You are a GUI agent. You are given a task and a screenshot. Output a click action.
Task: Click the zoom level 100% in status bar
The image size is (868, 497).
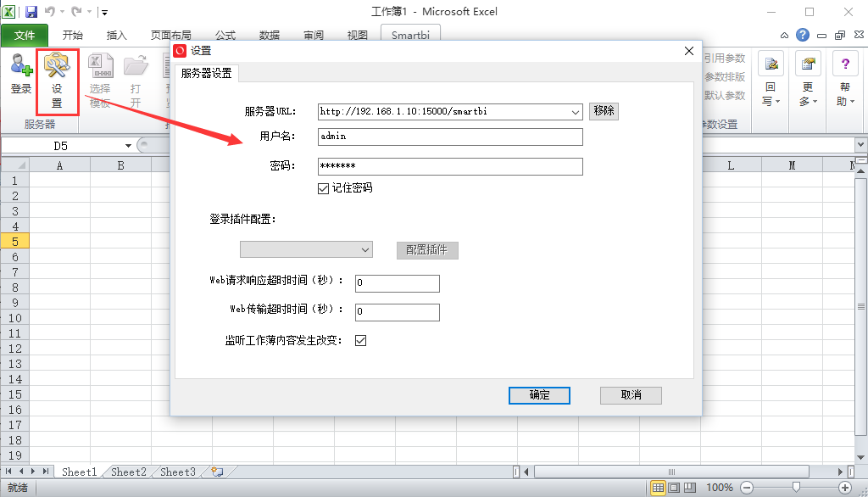[719, 488]
